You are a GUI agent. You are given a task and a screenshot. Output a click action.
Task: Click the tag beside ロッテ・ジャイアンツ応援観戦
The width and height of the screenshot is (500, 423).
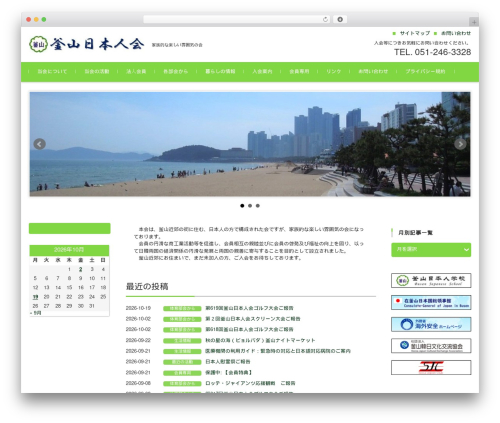click(x=182, y=383)
